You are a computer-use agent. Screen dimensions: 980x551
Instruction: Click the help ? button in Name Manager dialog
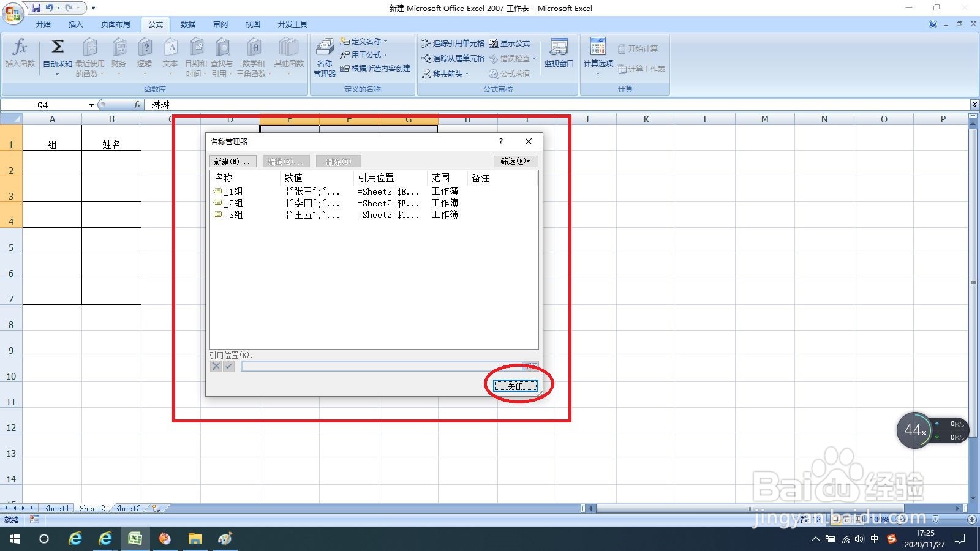click(x=501, y=141)
